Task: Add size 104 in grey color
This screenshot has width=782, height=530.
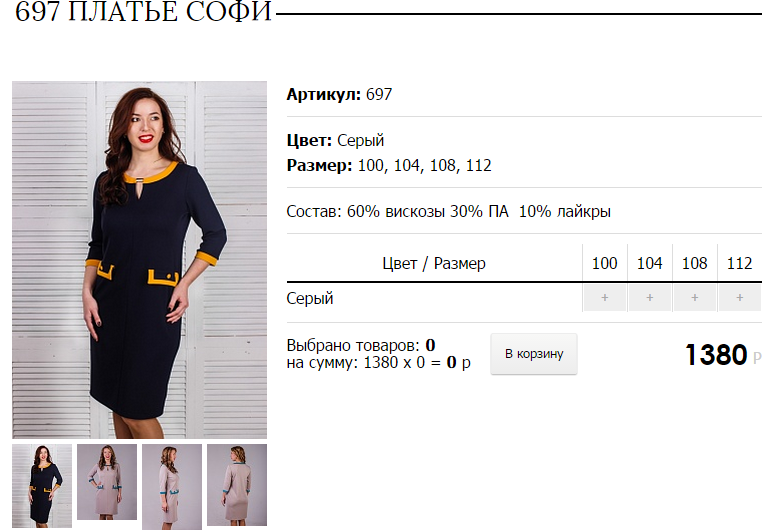Action: point(649,298)
